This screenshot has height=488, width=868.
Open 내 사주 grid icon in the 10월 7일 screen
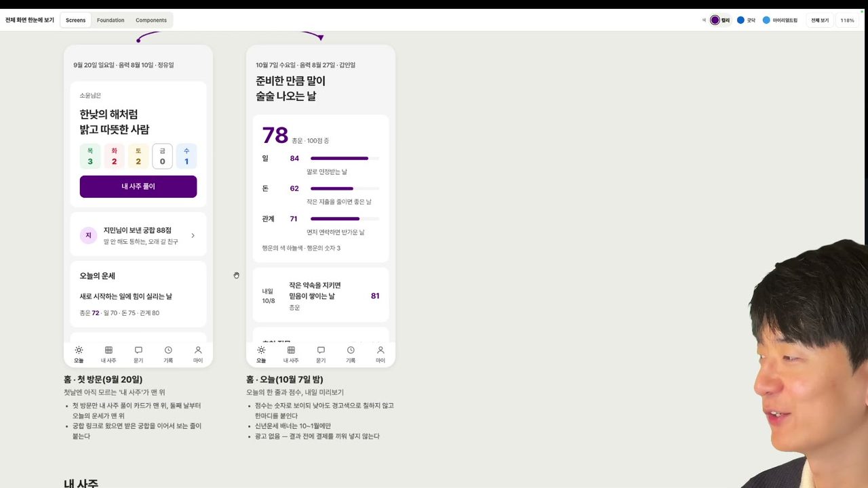coord(291,350)
